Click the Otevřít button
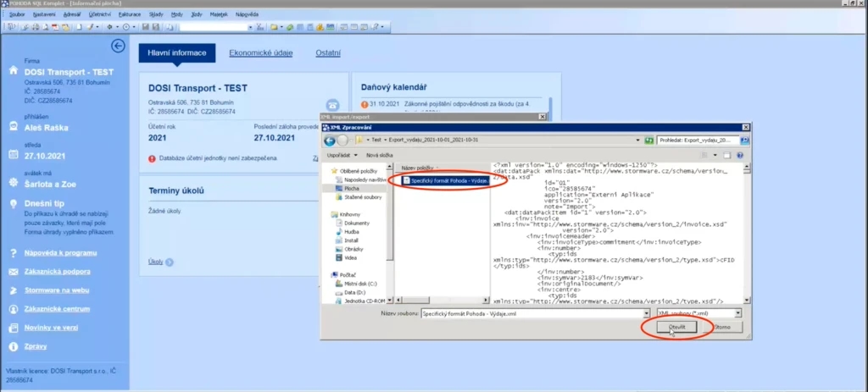 point(676,328)
